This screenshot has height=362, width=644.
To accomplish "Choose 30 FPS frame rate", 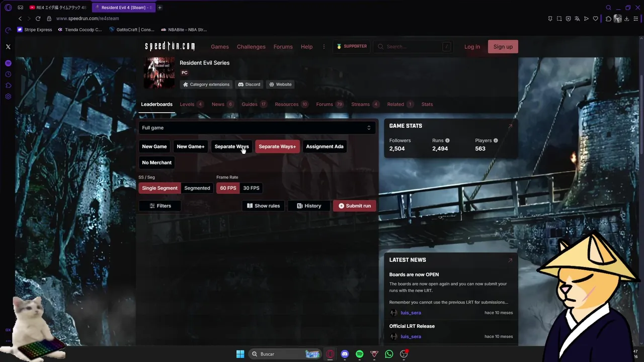I will coord(251,188).
